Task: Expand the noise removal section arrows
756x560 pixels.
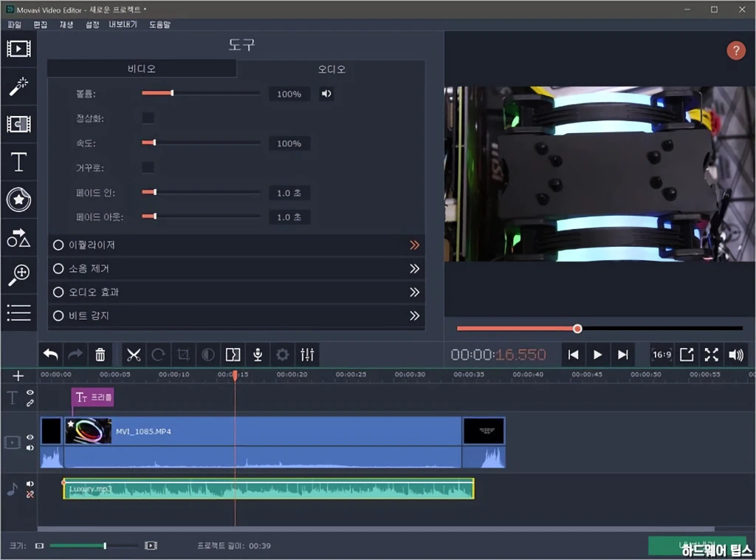Action: [x=415, y=269]
